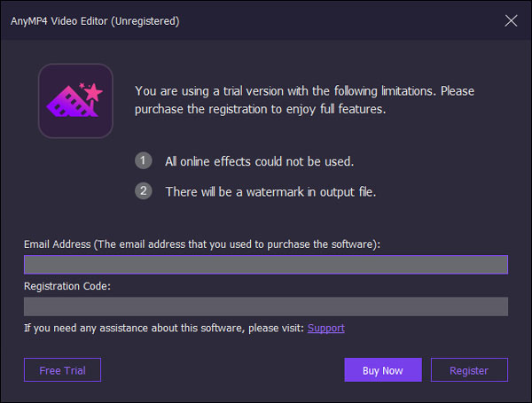532x403 pixels.
Task: Select the 'All online effects' limitation text
Action: tap(260, 161)
